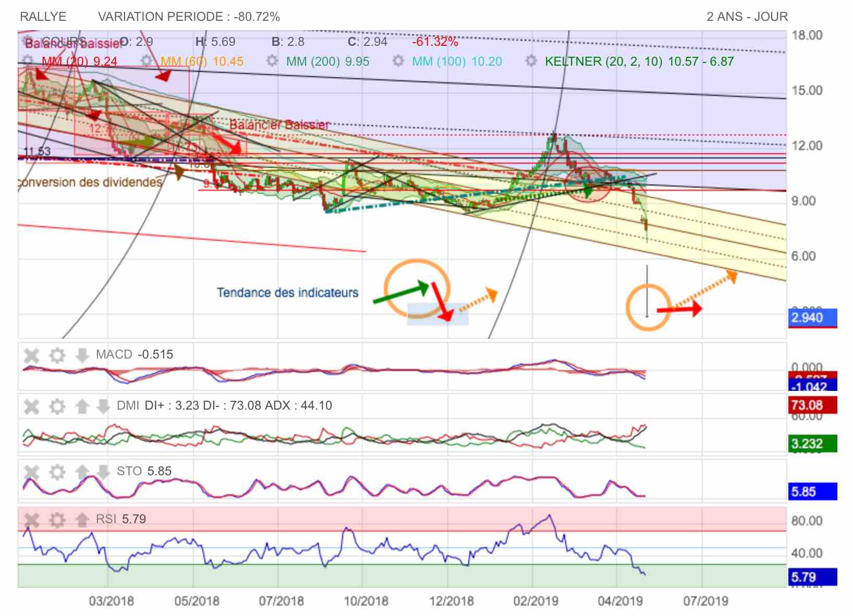This screenshot has height=616, width=853.
Task: Click the 12/2018 date on time axis
Action: (x=452, y=601)
